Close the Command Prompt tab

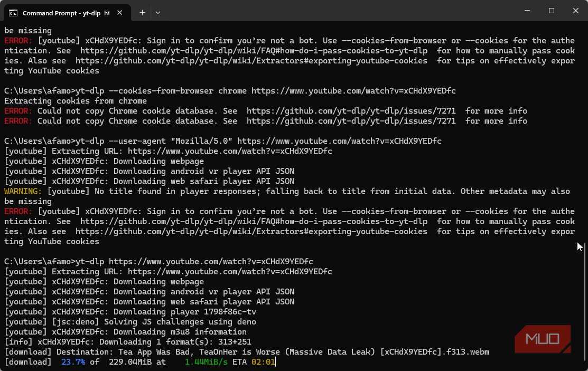(x=119, y=13)
